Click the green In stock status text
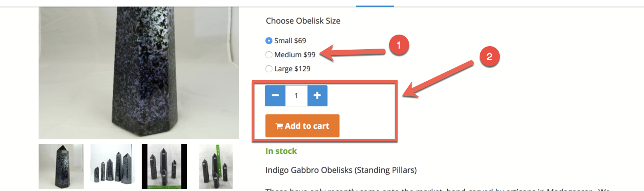The image size is (644, 191). point(281,151)
